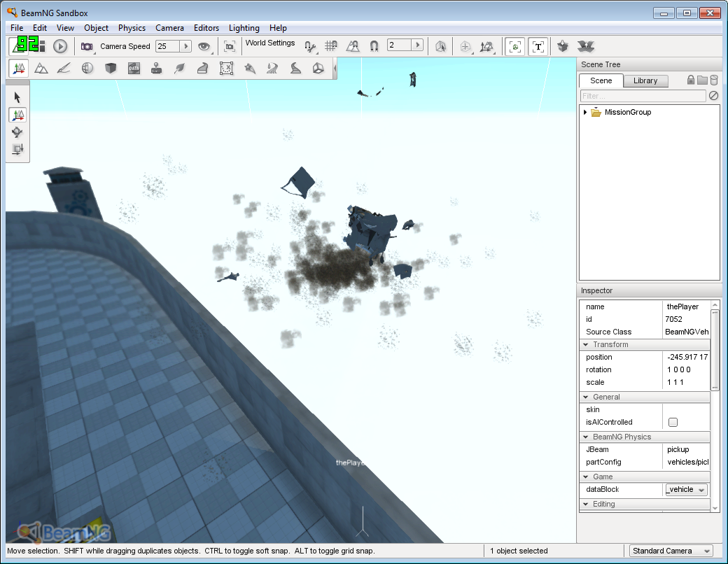Collapse the BeamNG Physics section
The image size is (728, 564).
tap(585, 437)
